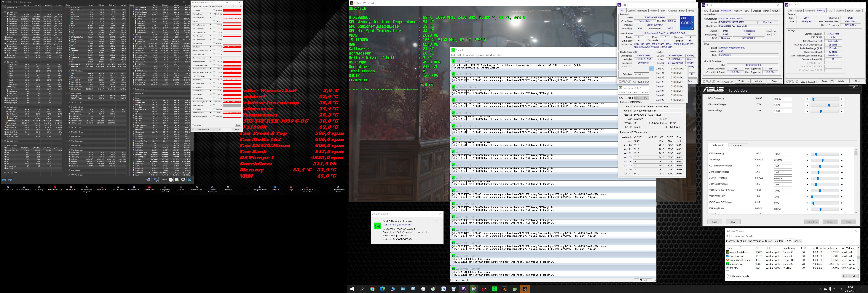
Task: Switch to the CPU Ratio tab in TurboV Core
Action: (738, 145)
